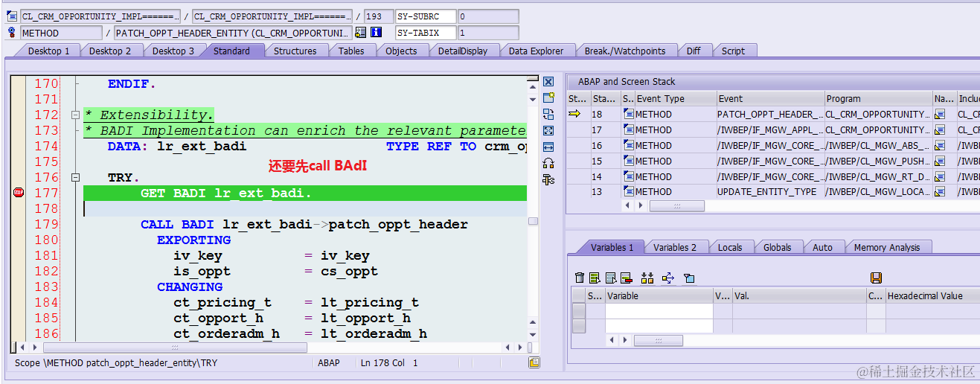Click the first green list icon in Variables toolbar
The image size is (980, 384).
(x=595, y=278)
